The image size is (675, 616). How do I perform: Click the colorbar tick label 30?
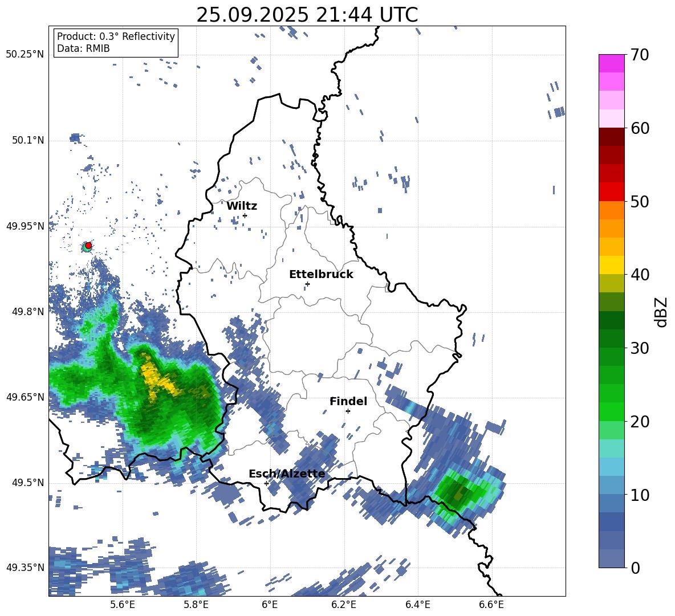tap(639, 348)
